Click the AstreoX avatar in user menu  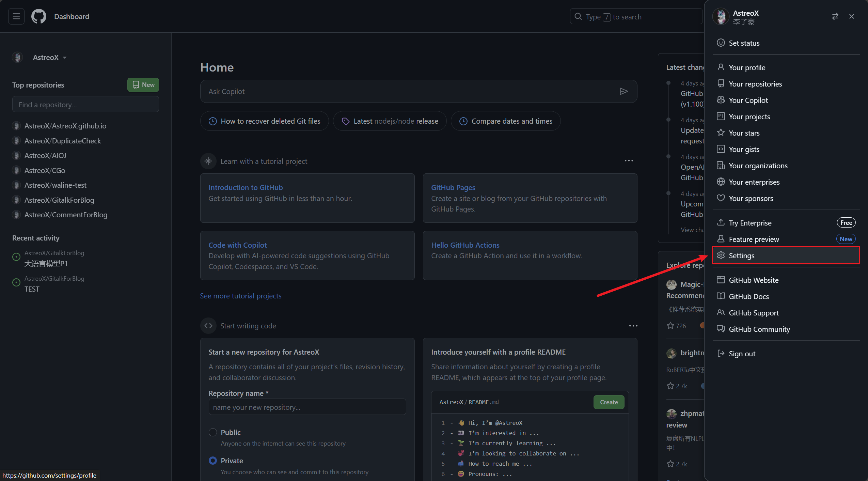[x=721, y=17]
